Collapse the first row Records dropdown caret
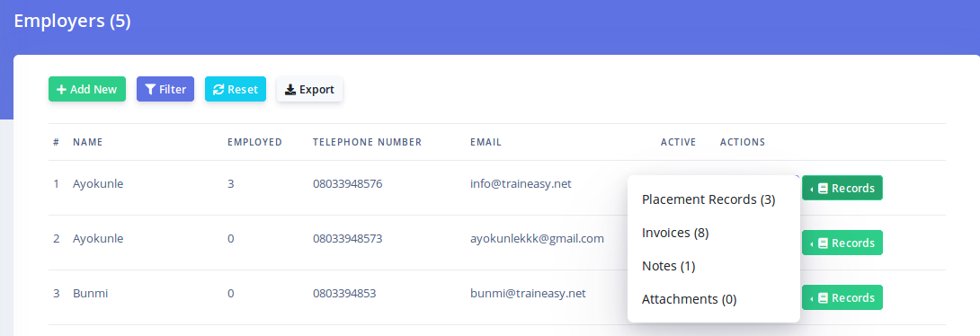The image size is (980, 336). tap(812, 189)
